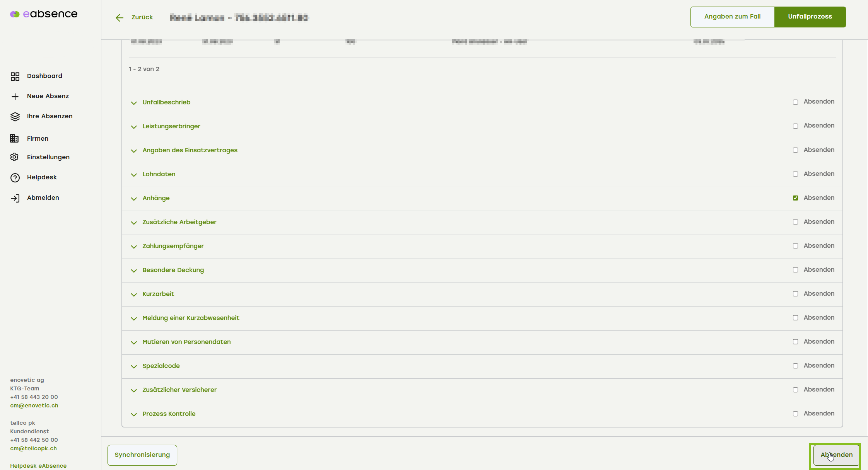Switch to Angaben zum Fall tab
Image resolution: width=868 pixels, height=470 pixels.
pos(732,17)
